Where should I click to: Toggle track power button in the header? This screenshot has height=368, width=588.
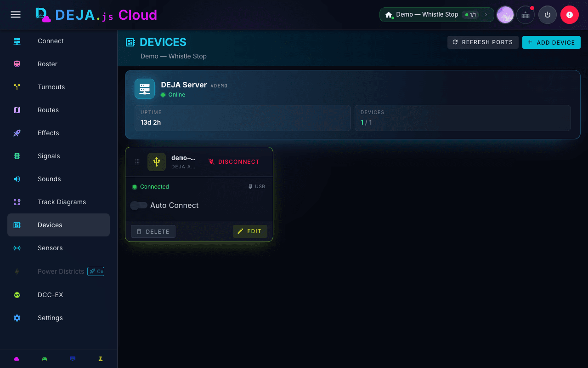tap(548, 15)
